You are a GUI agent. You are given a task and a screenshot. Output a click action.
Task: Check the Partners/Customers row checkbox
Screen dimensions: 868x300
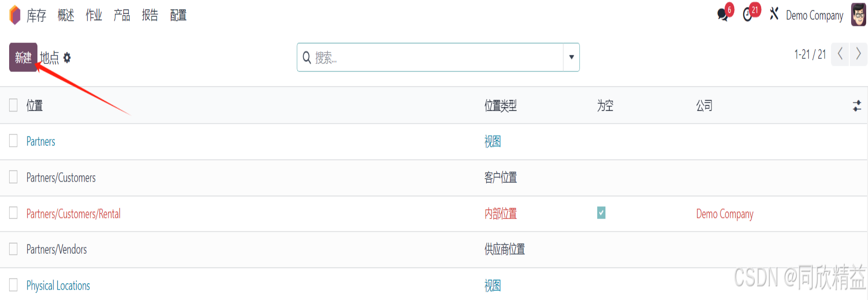point(13,177)
